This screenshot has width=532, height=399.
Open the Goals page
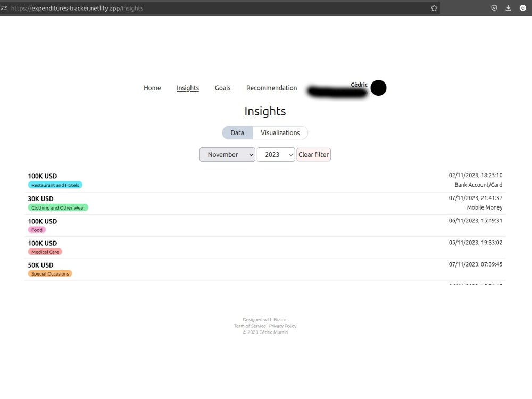[222, 88]
